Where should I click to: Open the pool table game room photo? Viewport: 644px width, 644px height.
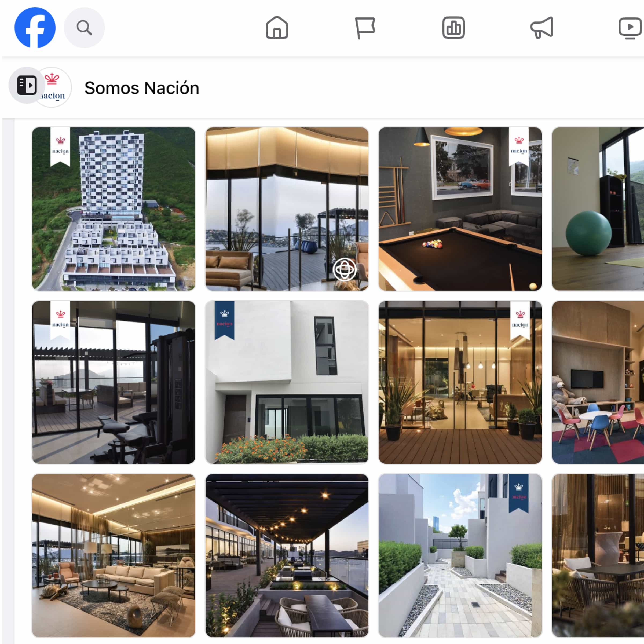click(460, 209)
